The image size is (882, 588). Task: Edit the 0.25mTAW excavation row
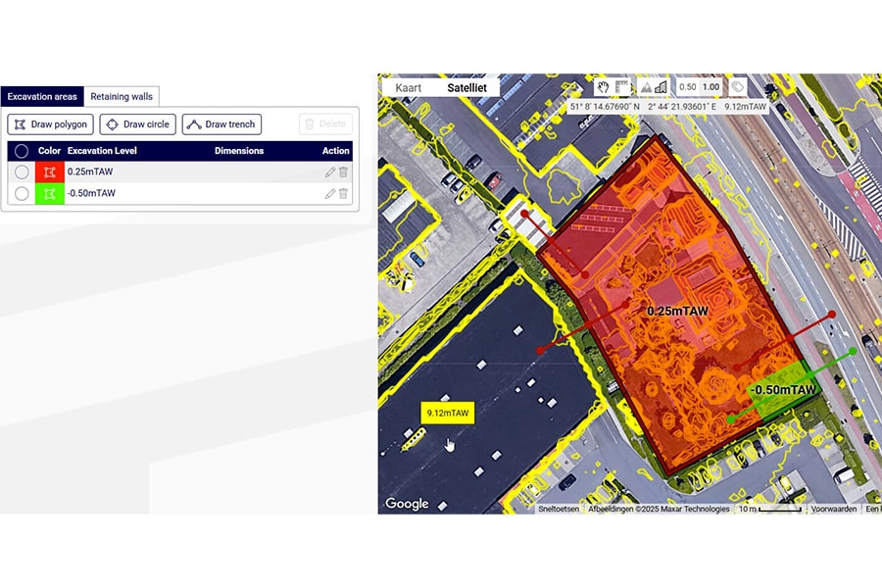click(x=330, y=172)
